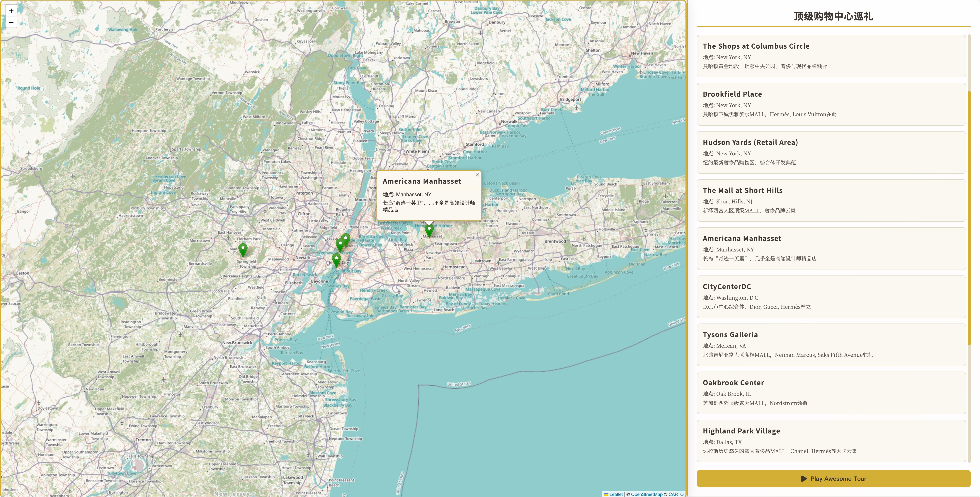Click the green marker at Manhasset
The height and width of the screenshot is (497, 980).
pos(429,231)
